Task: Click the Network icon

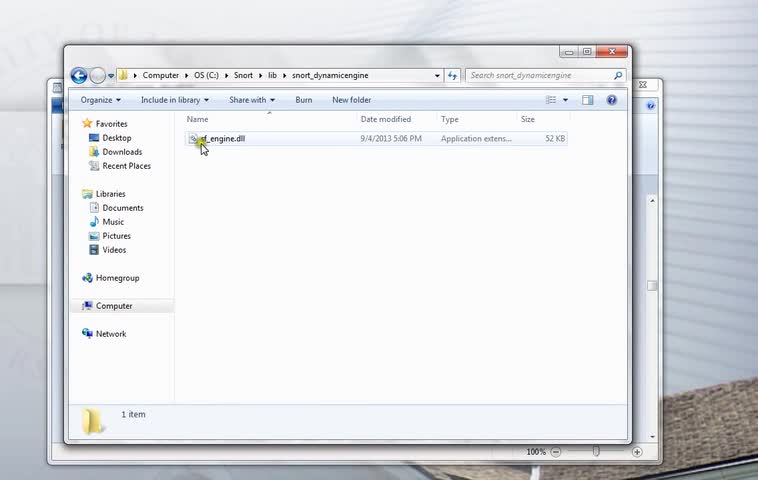Action: point(87,334)
